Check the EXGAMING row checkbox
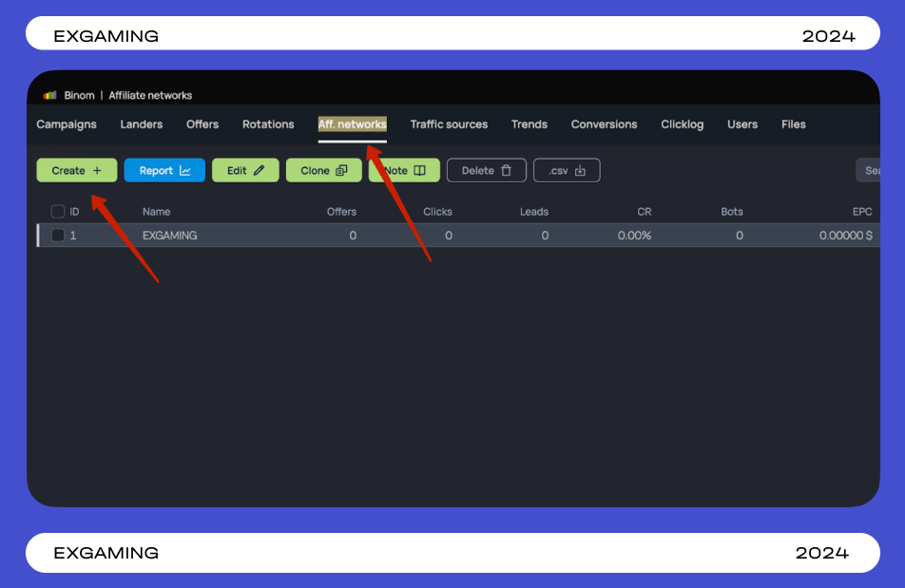Viewport: 905px width, 588px height. click(58, 236)
